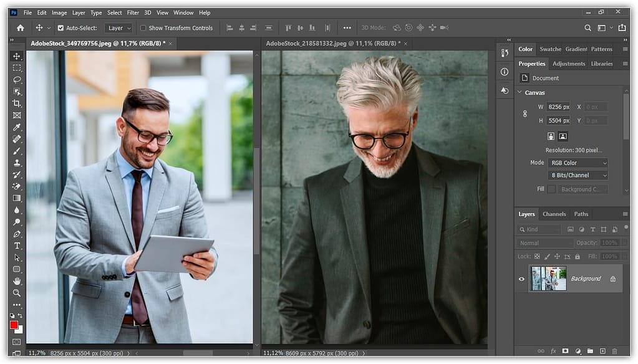
Task: Select the Move tool in the toolbar
Action: [17, 56]
